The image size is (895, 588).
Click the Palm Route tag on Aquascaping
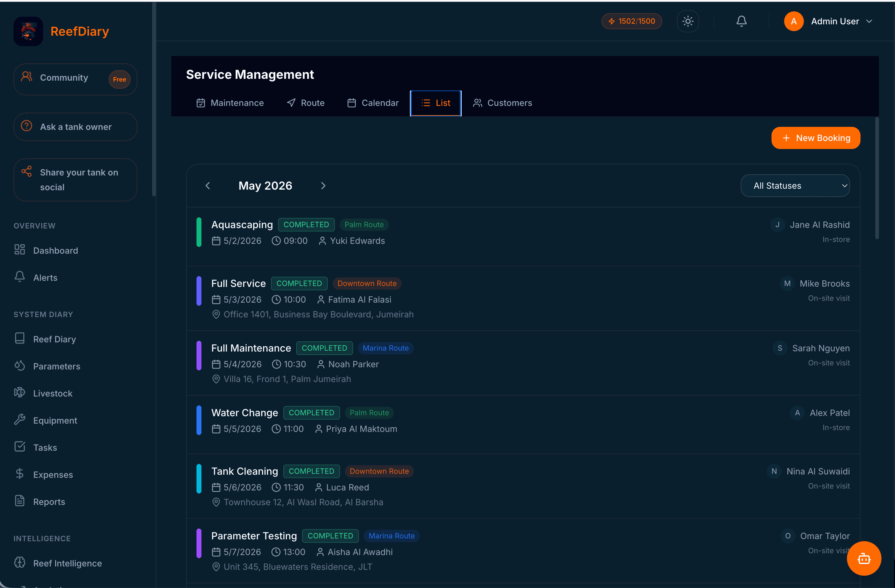coord(364,225)
